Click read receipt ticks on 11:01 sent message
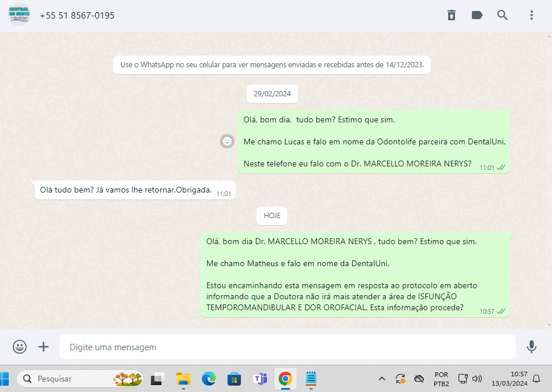The width and height of the screenshot is (552, 392). 501,168
